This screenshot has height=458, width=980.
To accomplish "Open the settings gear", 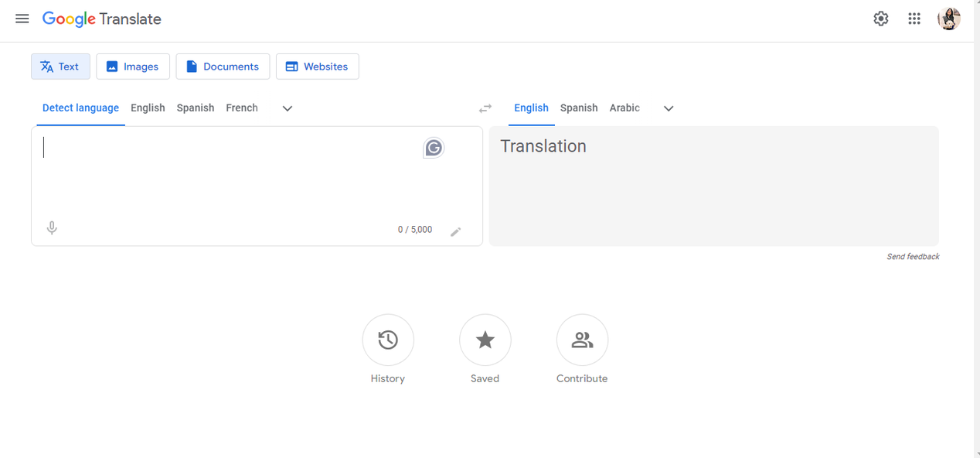I will [x=881, y=19].
